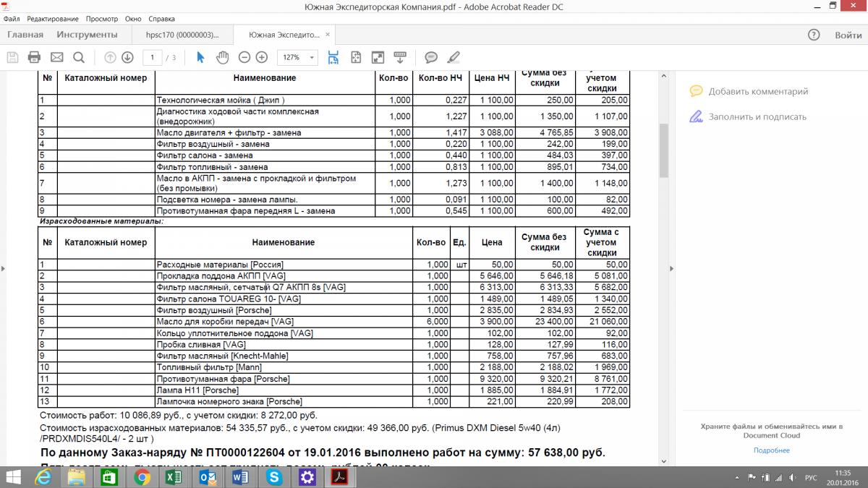The height and width of the screenshot is (488, 868).
Task: Toggle full screen view mode
Action: point(378,57)
